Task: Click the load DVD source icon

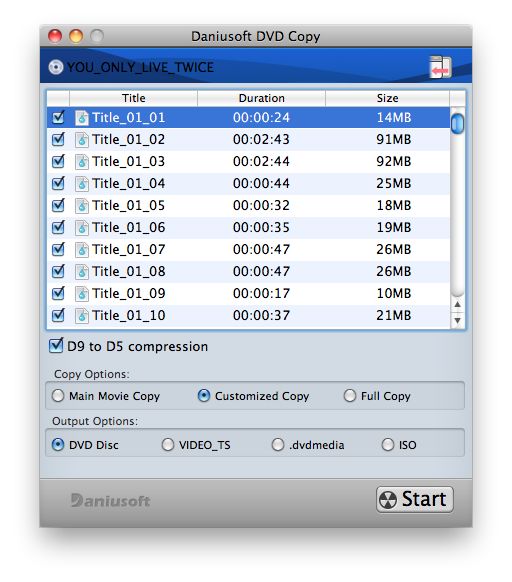Action: [x=440, y=67]
